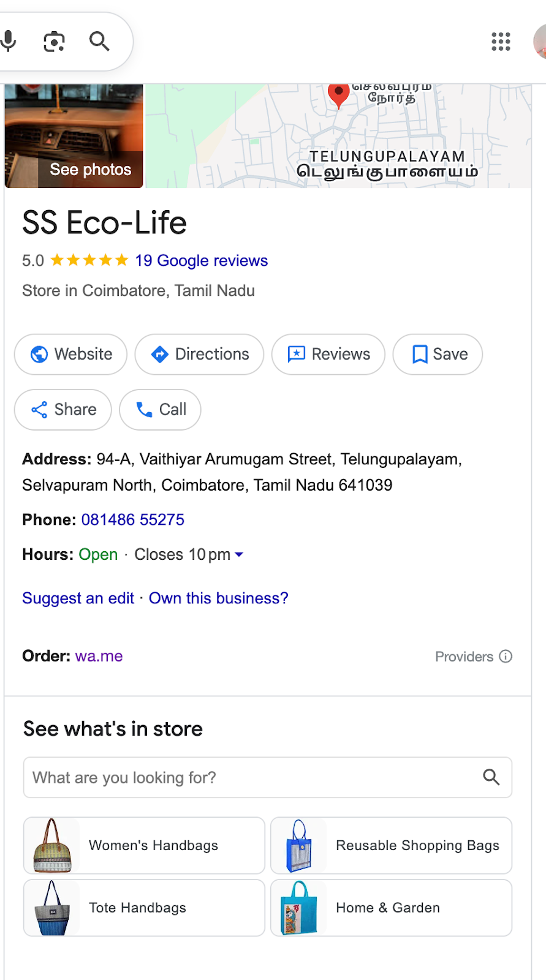Image resolution: width=546 pixels, height=980 pixels.
Task: Click the Suggest an edit link
Action: 78,598
